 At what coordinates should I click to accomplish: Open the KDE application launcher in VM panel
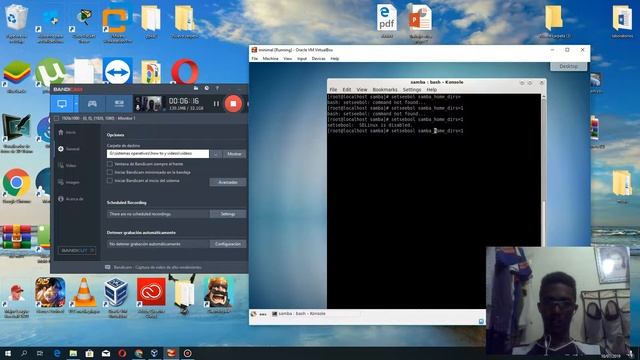click(x=253, y=314)
